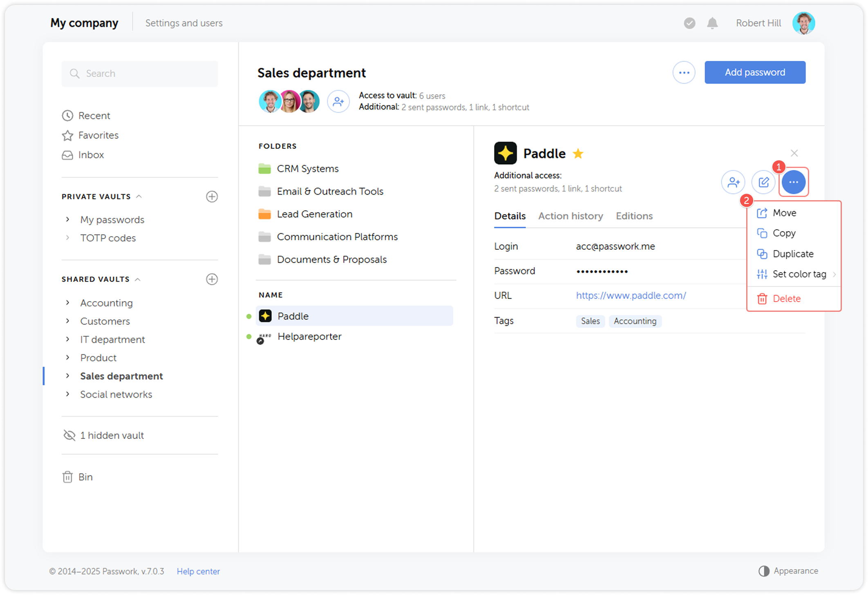This screenshot has height=595, width=868.
Task: Toggle the favorite star next to Paddle
Action: tap(579, 154)
